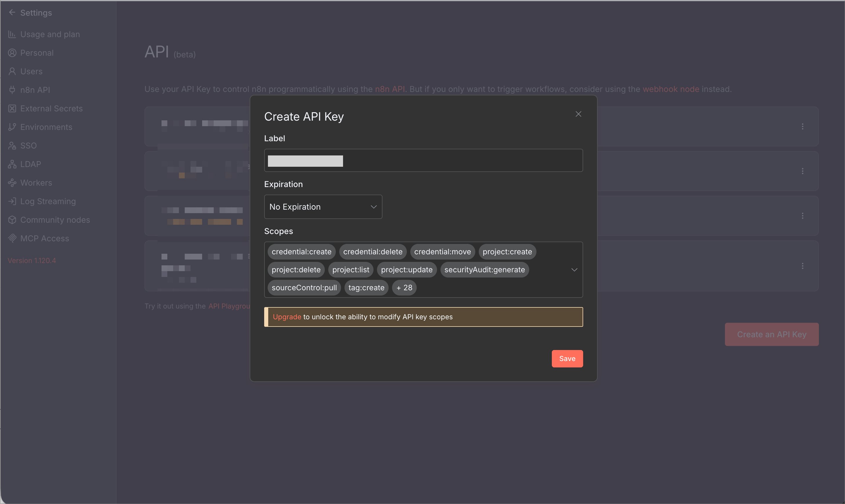Click the SSO user lock icon

(12, 146)
